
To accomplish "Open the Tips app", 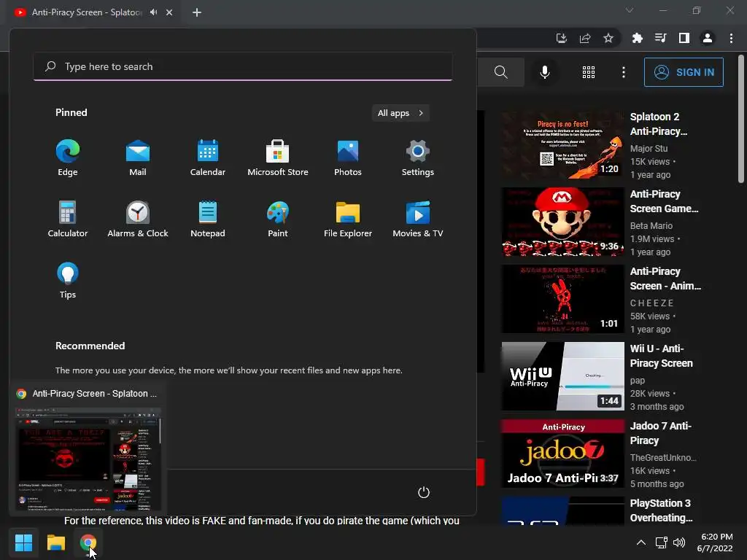I will (x=68, y=281).
